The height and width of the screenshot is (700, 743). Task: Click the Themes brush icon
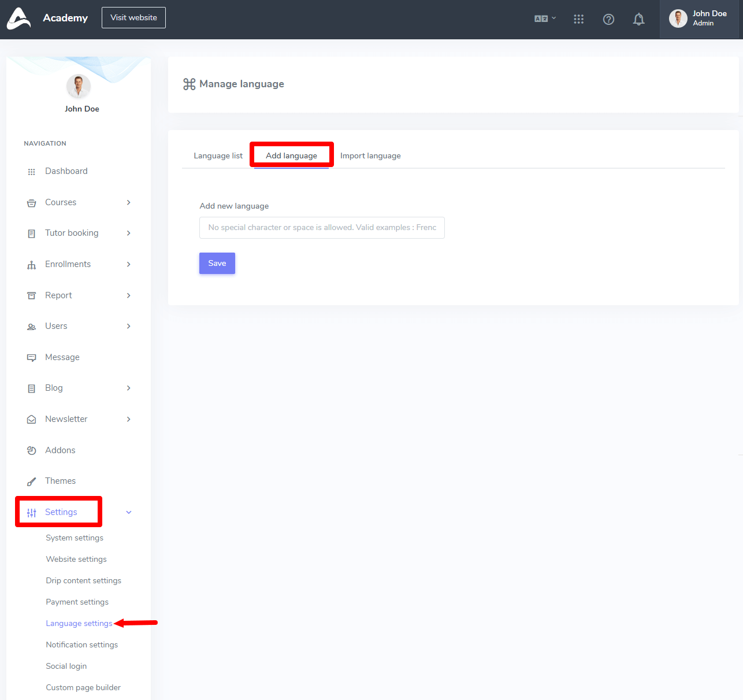pos(32,482)
